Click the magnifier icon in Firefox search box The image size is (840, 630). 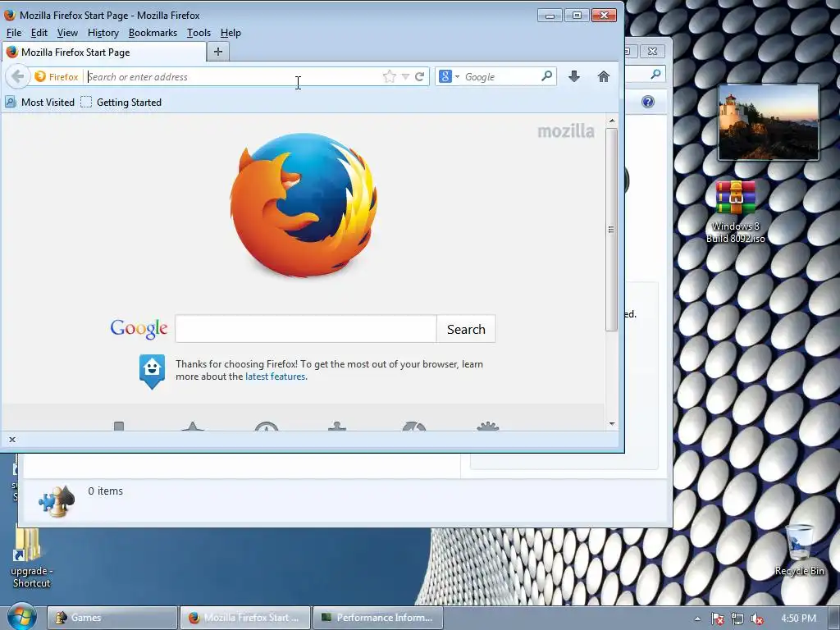pyautogui.click(x=546, y=76)
